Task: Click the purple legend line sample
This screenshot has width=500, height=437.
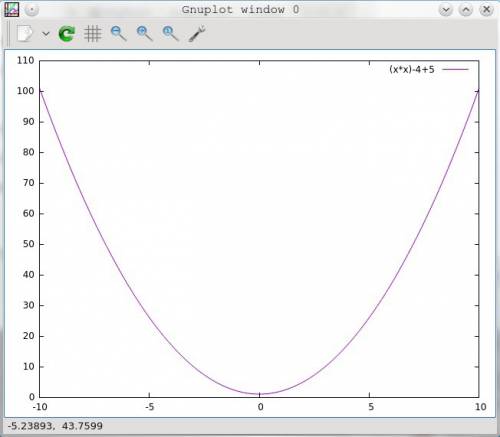Action: click(455, 69)
